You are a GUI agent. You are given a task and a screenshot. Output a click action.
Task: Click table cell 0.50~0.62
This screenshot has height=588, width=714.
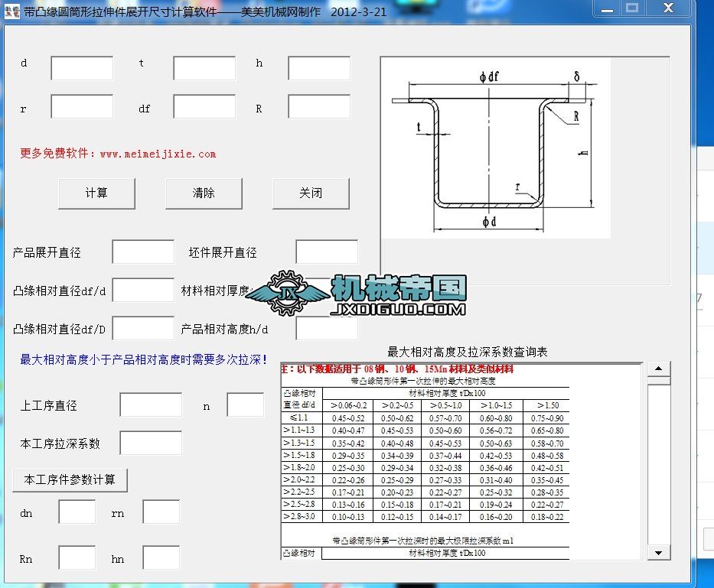pos(397,418)
